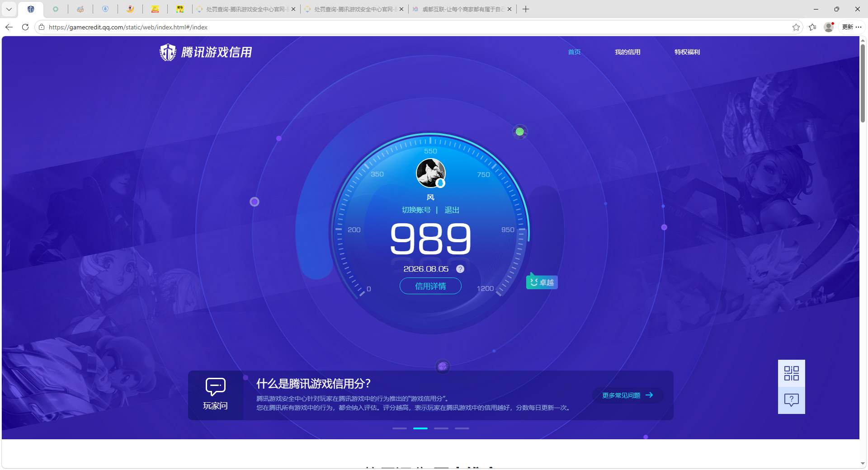
Task: Show the QR code floating icon
Action: tap(792, 373)
